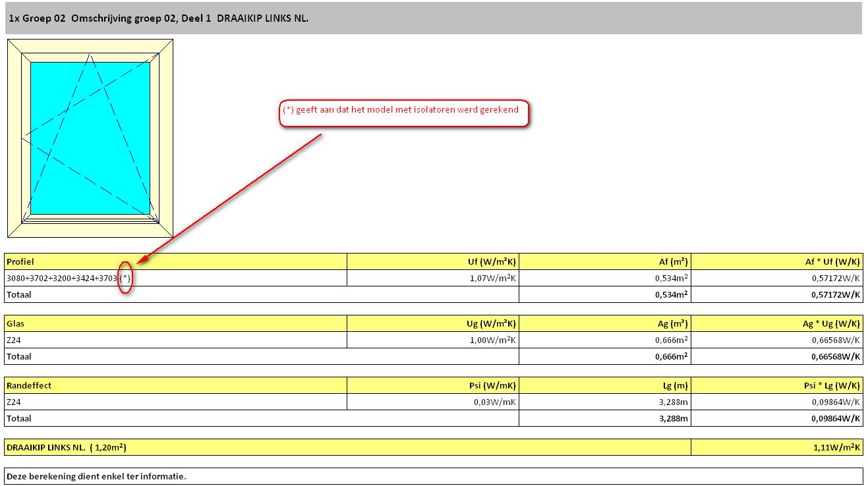Click the final U-value '1,11W/m²K'
Viewport: 868px width, 486px height.
pos(837,447)
